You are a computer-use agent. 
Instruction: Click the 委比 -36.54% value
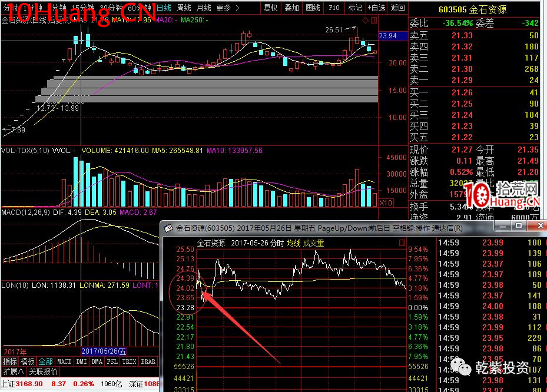coord(458,24)
